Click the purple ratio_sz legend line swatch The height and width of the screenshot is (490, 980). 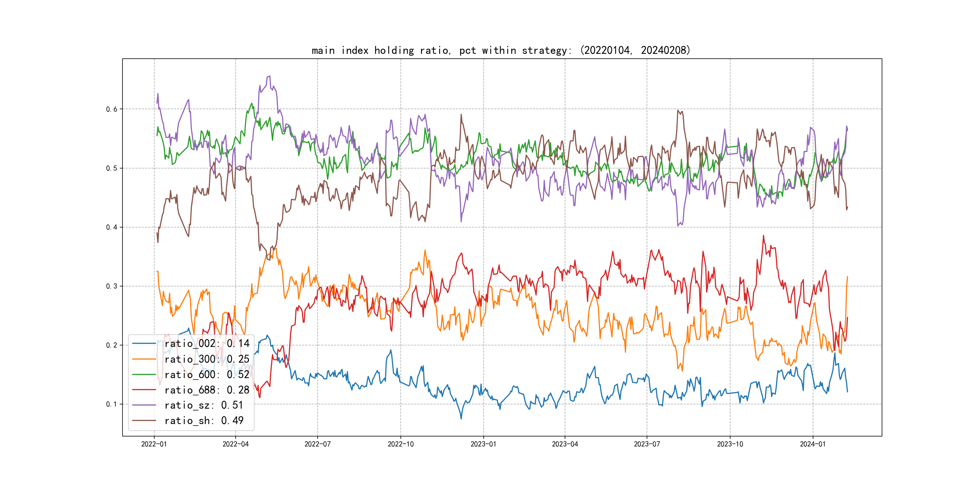(144, 405)
